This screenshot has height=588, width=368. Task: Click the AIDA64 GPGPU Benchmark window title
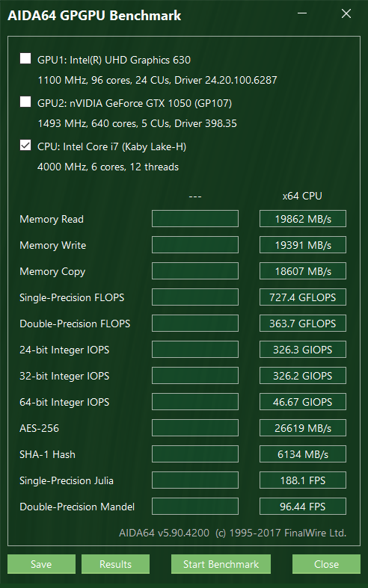94,16
